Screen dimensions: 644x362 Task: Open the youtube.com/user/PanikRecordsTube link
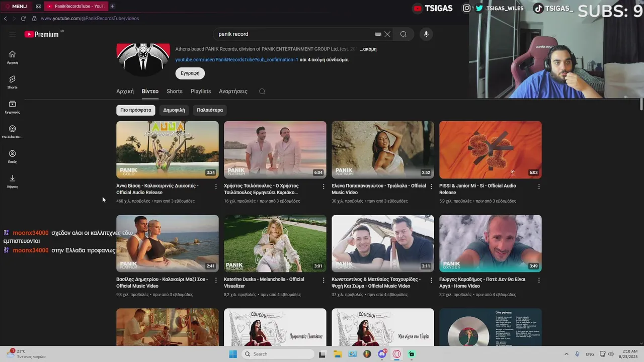click(236, 60)
